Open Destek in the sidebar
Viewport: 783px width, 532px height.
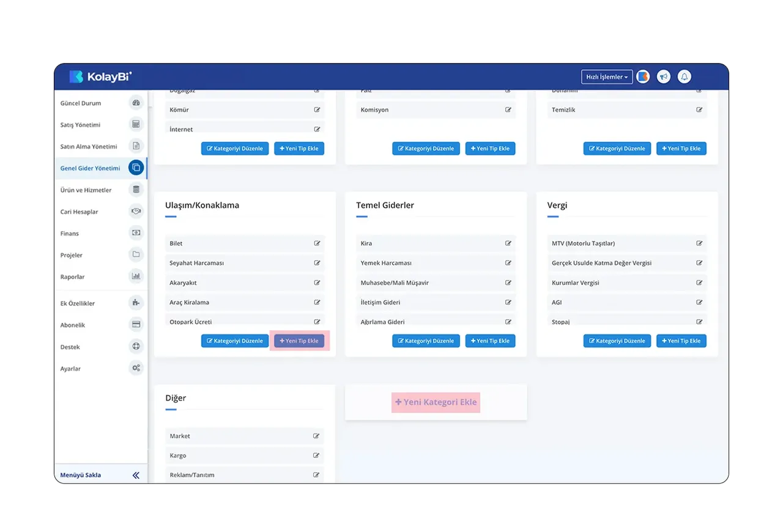click(x=100, y=347)
